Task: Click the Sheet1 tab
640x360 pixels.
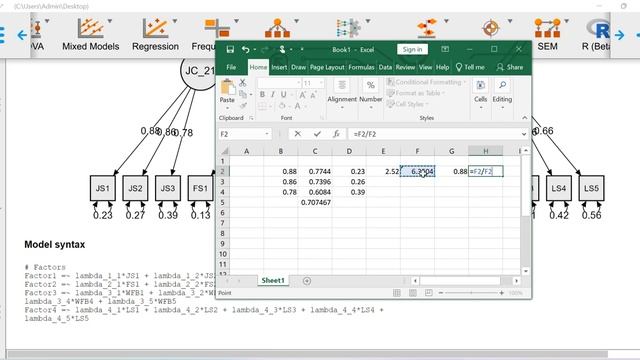Action: (x=273, y=280)
